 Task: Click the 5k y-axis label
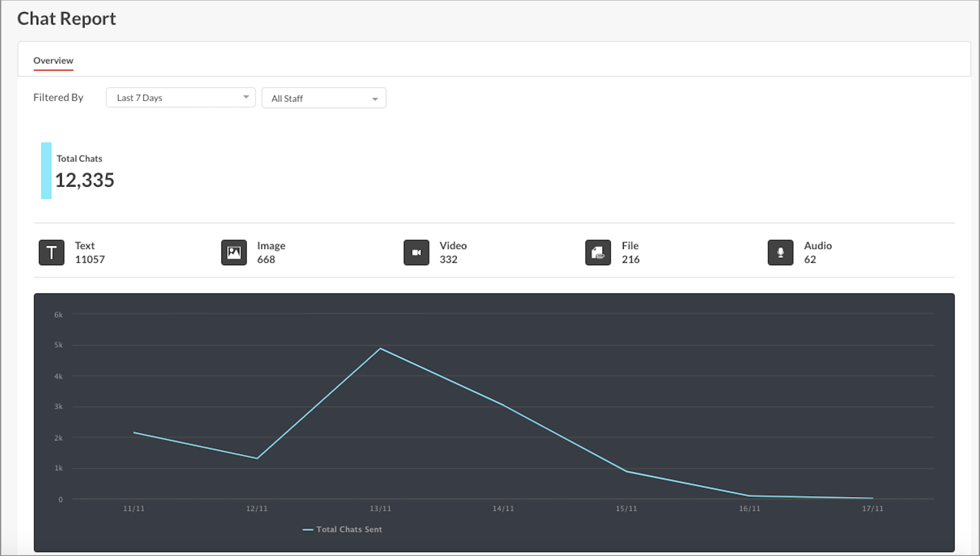pos(59,345)
